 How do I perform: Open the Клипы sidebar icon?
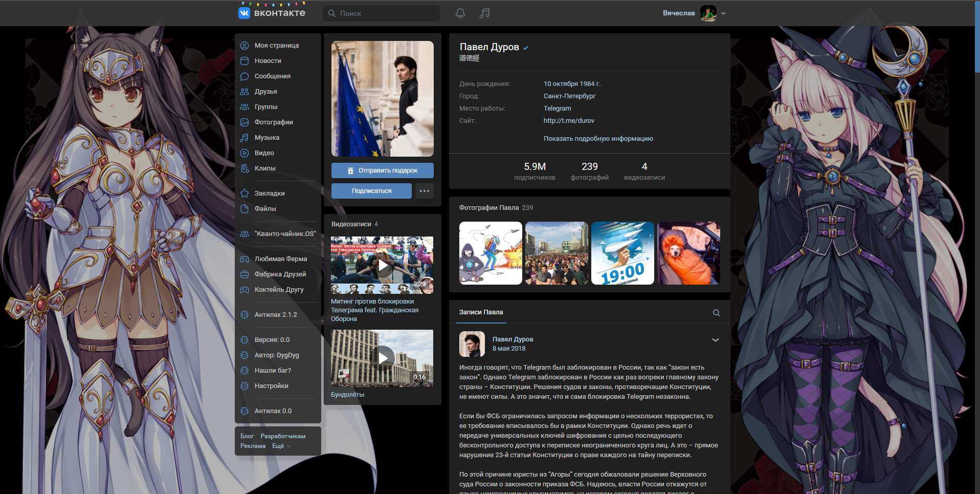click(244, 168)
